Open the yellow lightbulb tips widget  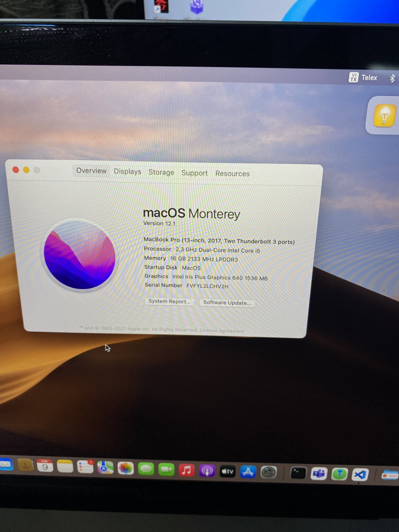(x=384, y=116)
